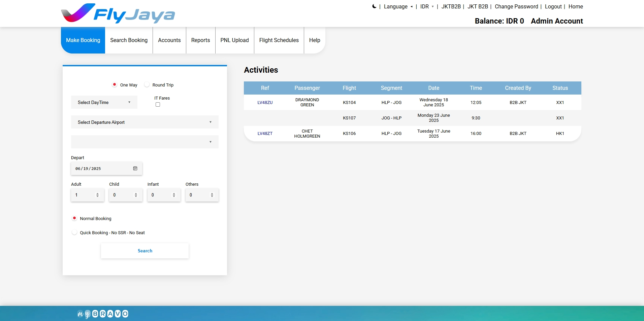644x321 pixels.
Task: Open the Select DayTime dropdown
Action: click(104, 102)
